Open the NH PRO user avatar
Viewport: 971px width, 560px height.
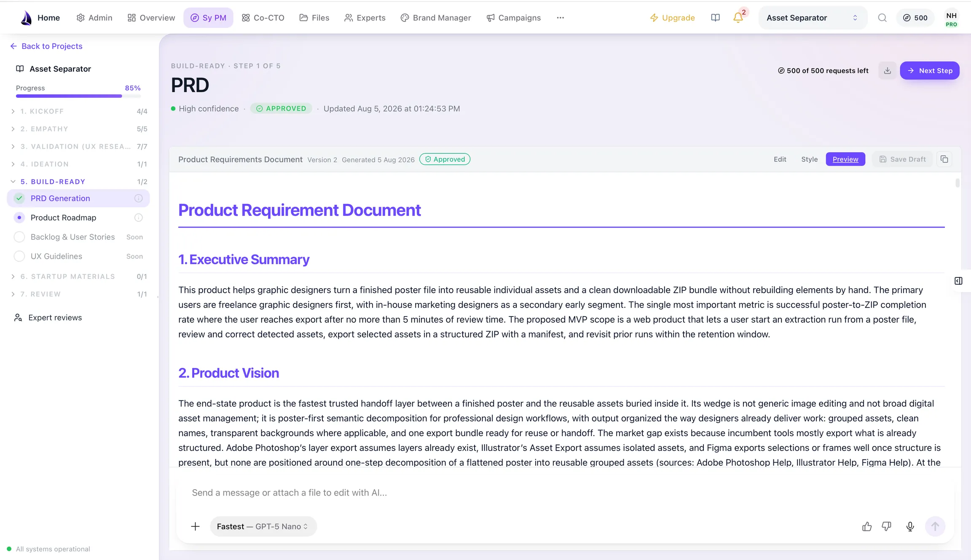coord(951,19)
